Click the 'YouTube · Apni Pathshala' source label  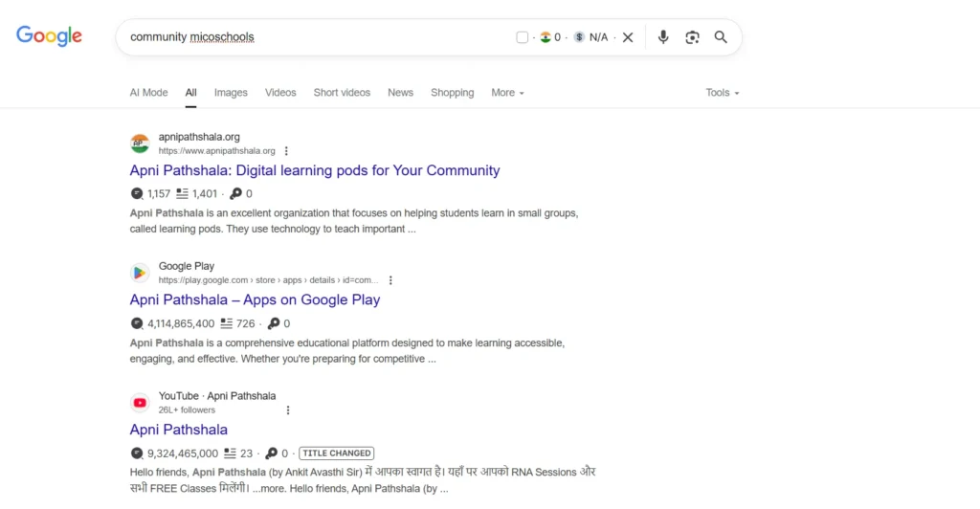[x=217, y=396]
